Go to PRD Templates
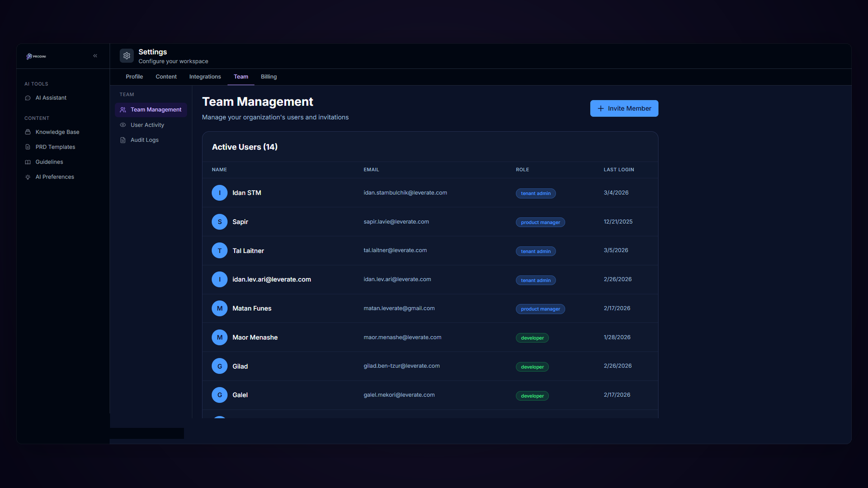 [x=55, y=147]
